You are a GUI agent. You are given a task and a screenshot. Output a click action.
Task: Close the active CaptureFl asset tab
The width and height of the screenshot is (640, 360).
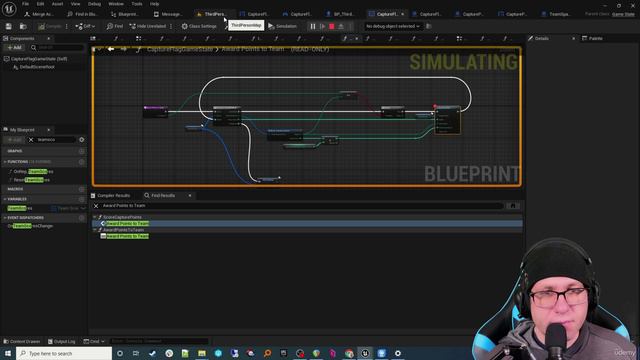[x=403, y=14]
